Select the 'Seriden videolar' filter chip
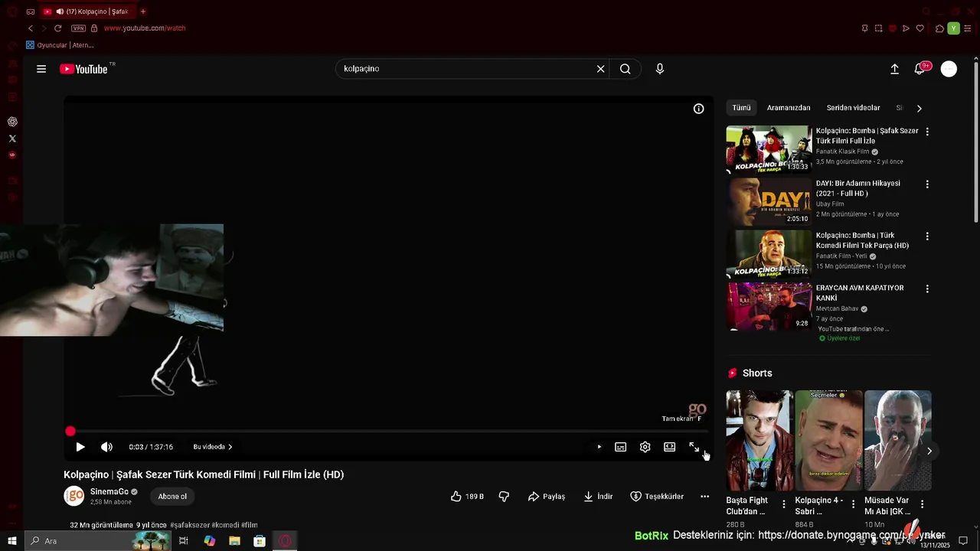980x551 pixels. pos(853,108)
